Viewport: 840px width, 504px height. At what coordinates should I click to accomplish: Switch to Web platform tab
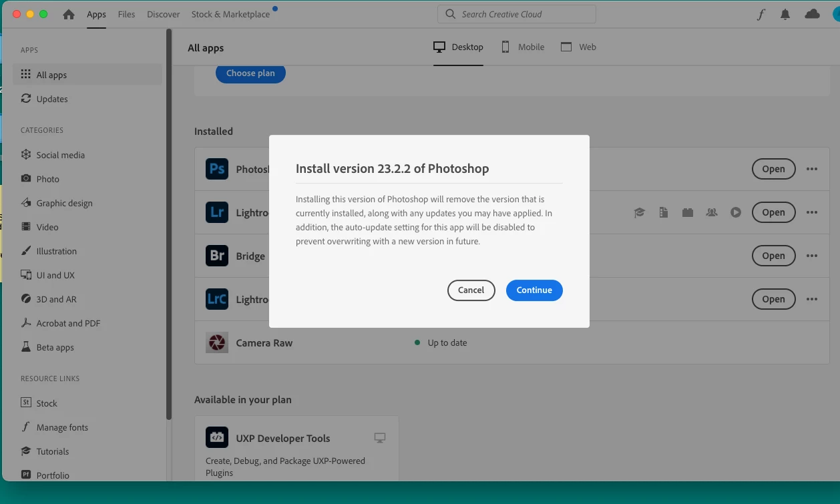pyautogui.click(x=578, y=47)
